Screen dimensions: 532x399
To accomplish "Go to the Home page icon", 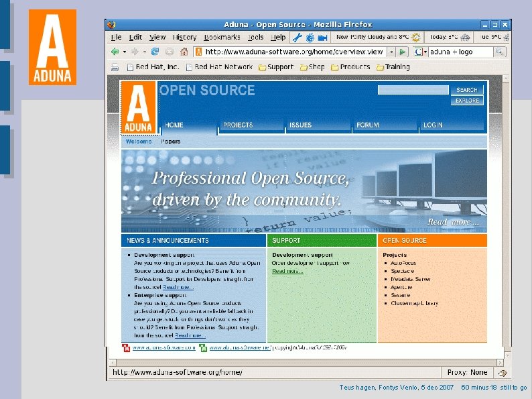I will [184, 52].
